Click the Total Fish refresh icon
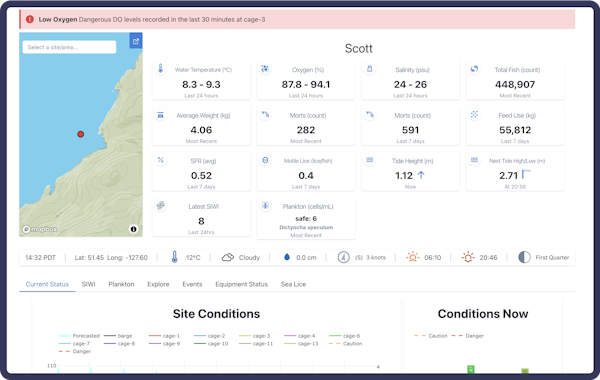This screenshot has height=380, width=600. point(474,69)
